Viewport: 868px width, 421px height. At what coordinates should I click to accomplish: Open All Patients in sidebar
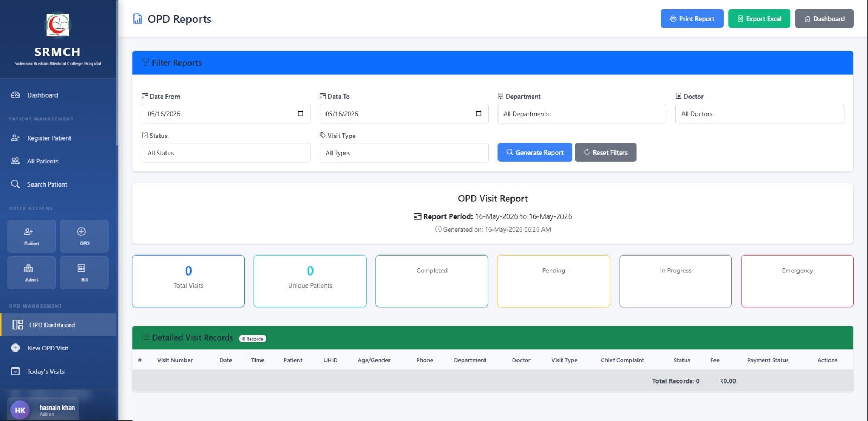tap(58, 161)
